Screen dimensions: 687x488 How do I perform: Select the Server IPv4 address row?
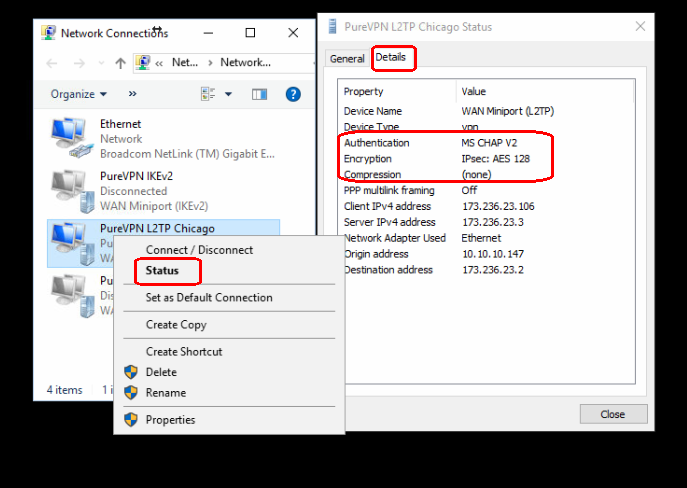click(x=486, y=222)
